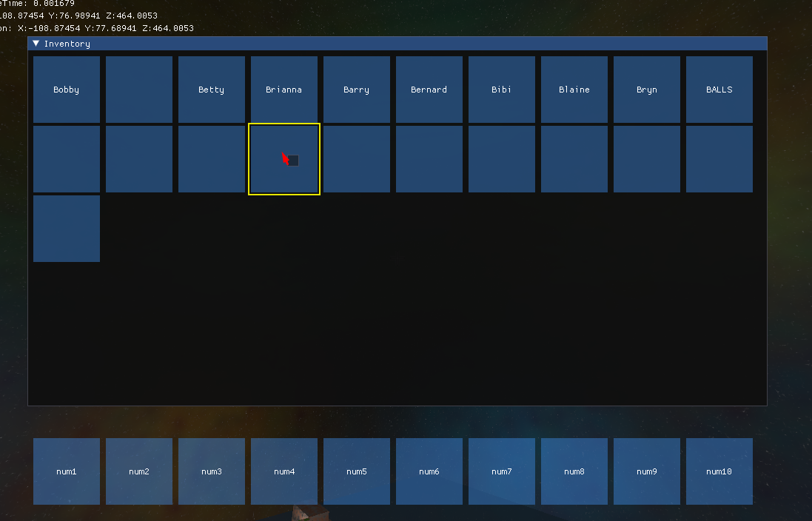Select the BALLS inventory slot
The width and height of the screenshot is (812, 521).
click(719, 89)
